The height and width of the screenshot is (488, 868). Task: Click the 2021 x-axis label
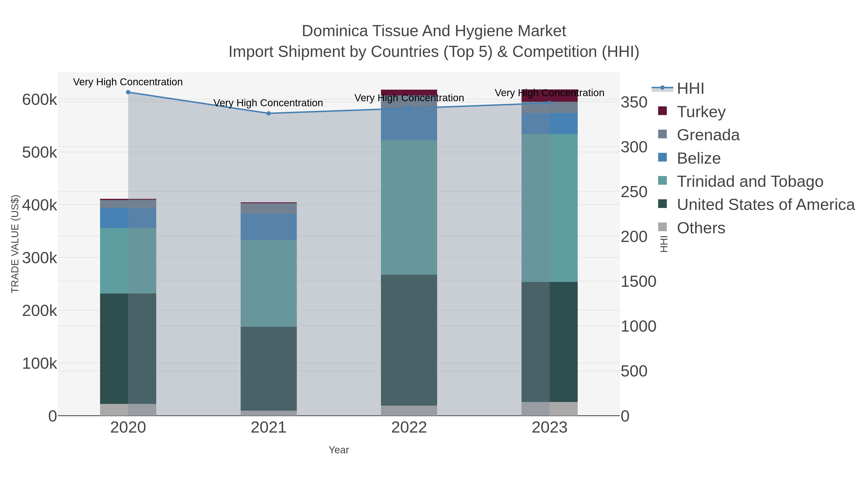(x=269, y=428)
